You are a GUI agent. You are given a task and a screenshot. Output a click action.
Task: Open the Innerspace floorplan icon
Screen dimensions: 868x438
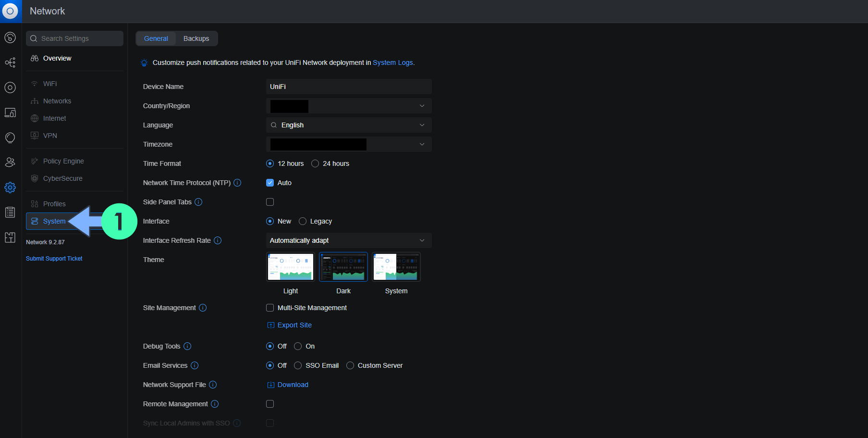[x=10, y=238]
